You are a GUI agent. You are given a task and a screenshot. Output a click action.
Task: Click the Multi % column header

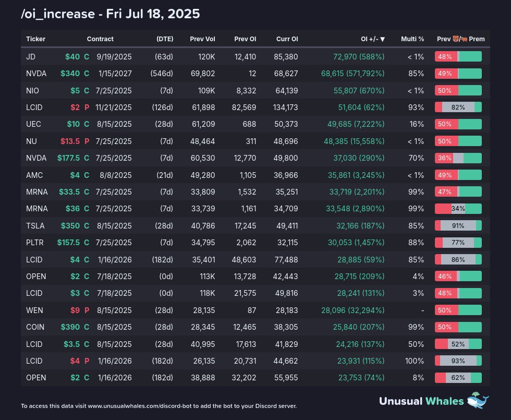[x=412, y=39]
